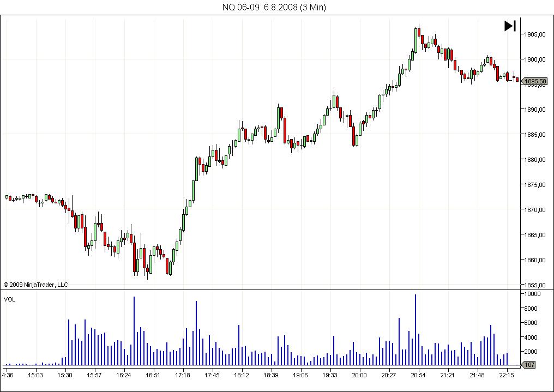
Task: Click the 22:15 time axis label
Action: (x=507, y=375)
